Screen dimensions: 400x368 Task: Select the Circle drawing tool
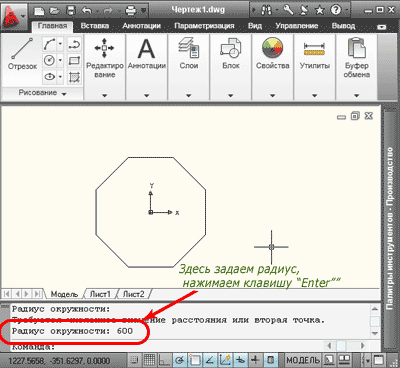(x=50, y=60)
